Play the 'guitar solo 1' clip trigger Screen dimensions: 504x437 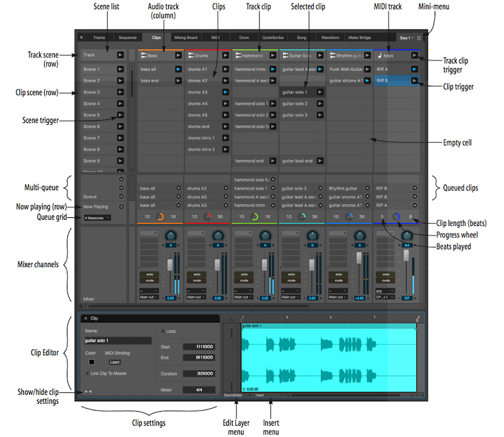pyautogui.click(x=320, y=92)
